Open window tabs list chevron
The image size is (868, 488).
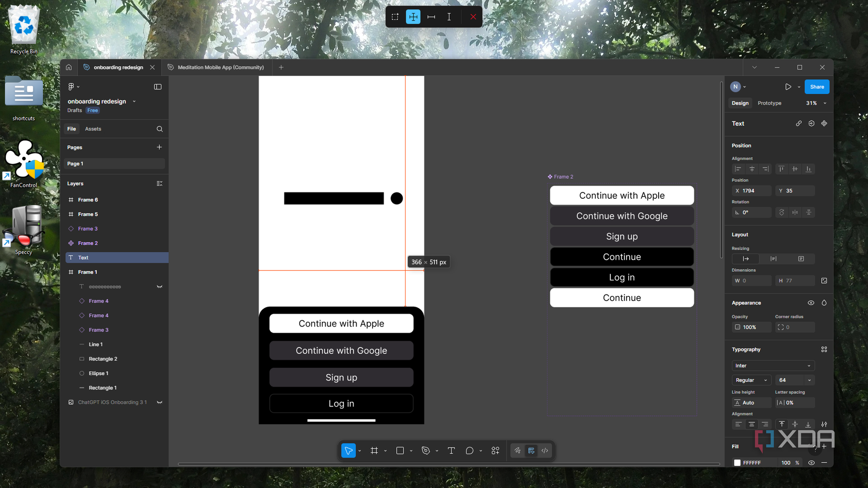click(754, 67)
